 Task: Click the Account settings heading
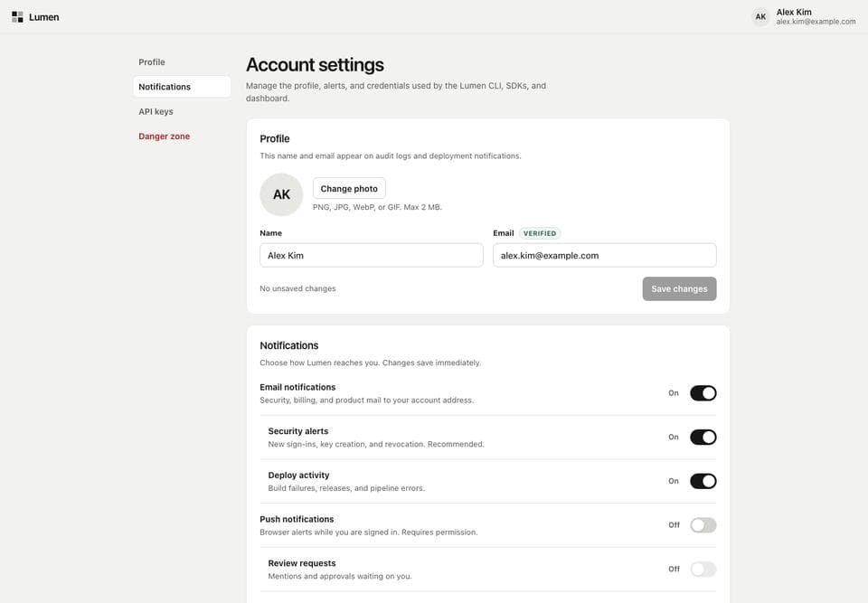coord(315,65)
